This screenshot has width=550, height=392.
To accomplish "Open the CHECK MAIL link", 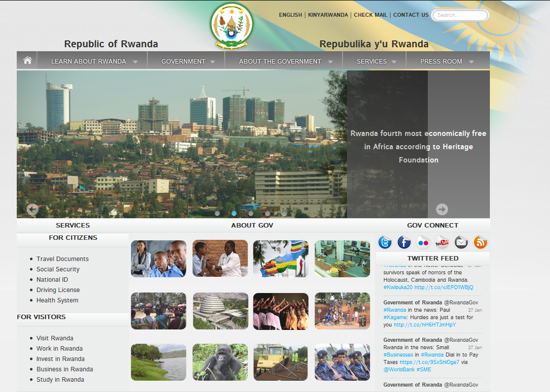I will [371, 15].
